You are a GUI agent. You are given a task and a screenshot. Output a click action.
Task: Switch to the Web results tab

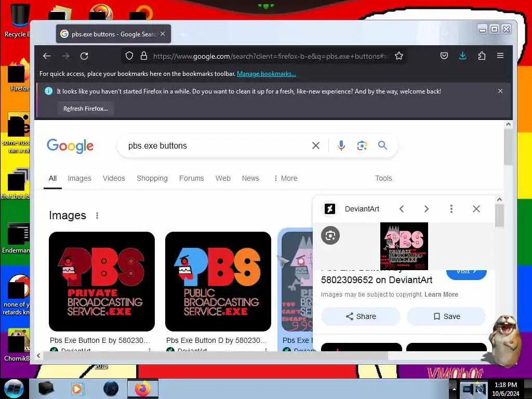coord(223,178)
